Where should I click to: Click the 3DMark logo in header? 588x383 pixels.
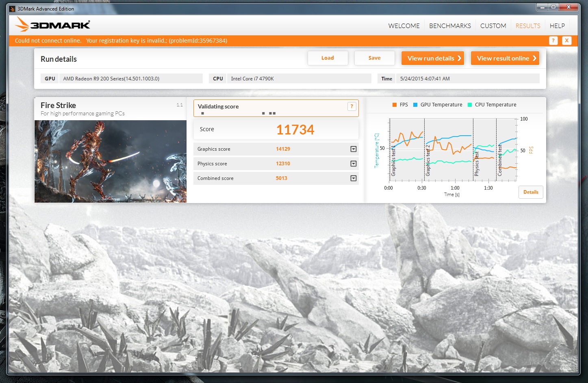pos(52,25)
